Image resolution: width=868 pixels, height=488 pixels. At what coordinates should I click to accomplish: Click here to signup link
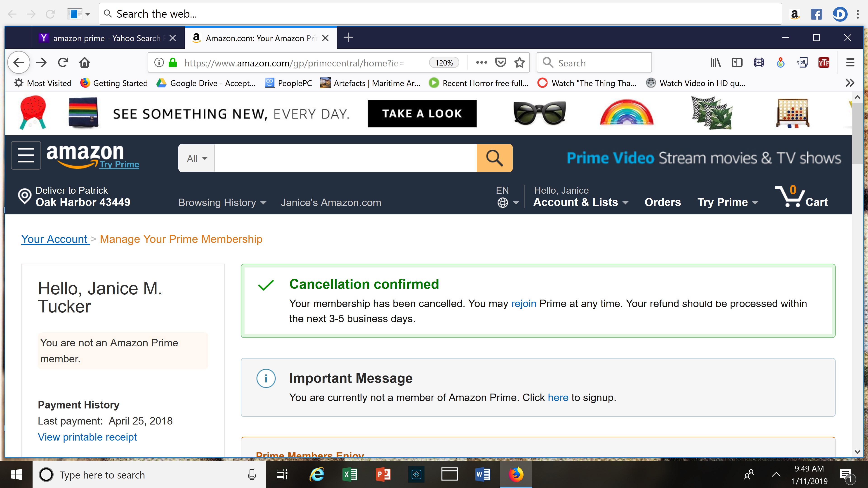[558, 397]
